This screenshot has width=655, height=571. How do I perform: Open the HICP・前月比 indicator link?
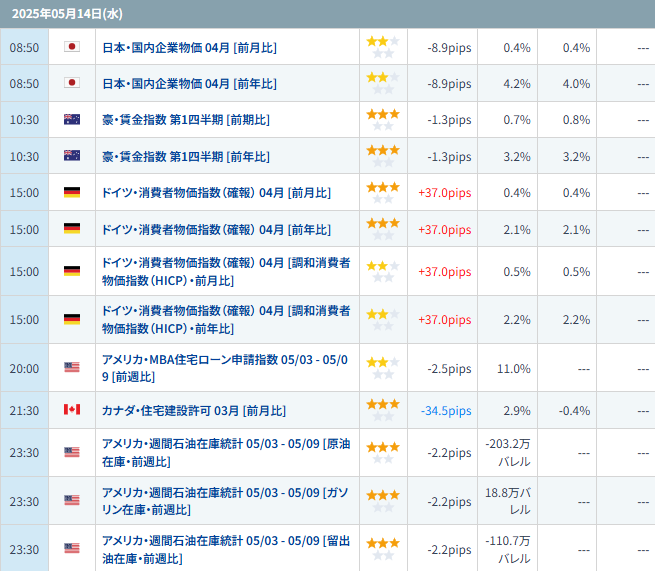[x=226, y=272]
